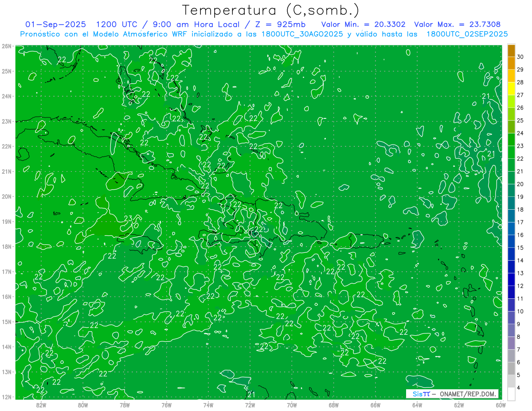
Task: Click the color scale value "28"
Action: pos(520,82)
